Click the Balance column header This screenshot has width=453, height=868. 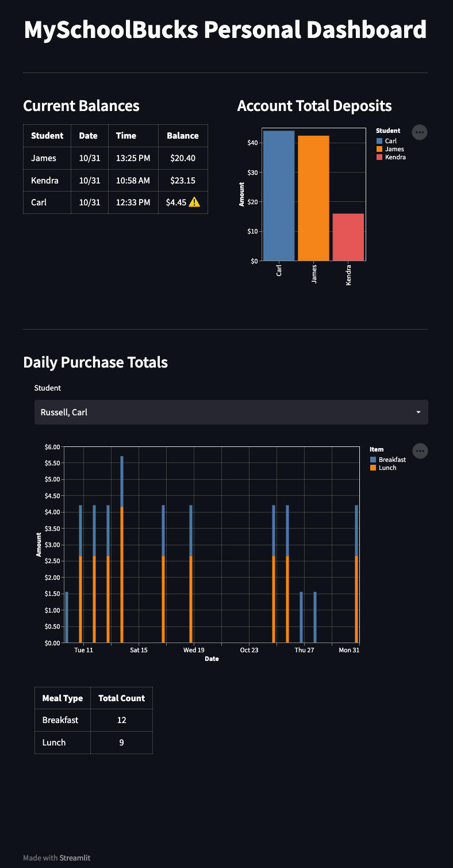click(183, 136)
